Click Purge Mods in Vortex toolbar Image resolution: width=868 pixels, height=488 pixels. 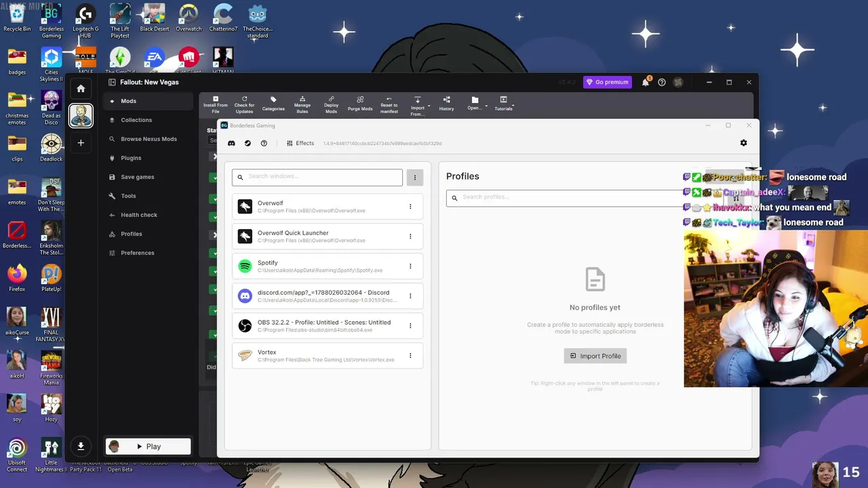point(360,104)
